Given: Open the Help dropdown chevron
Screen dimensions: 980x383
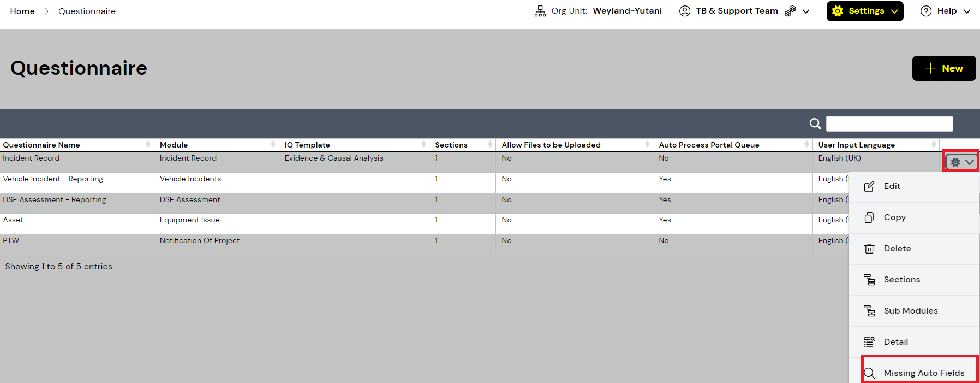Looking at the screenshot, I should click(966, 11).
